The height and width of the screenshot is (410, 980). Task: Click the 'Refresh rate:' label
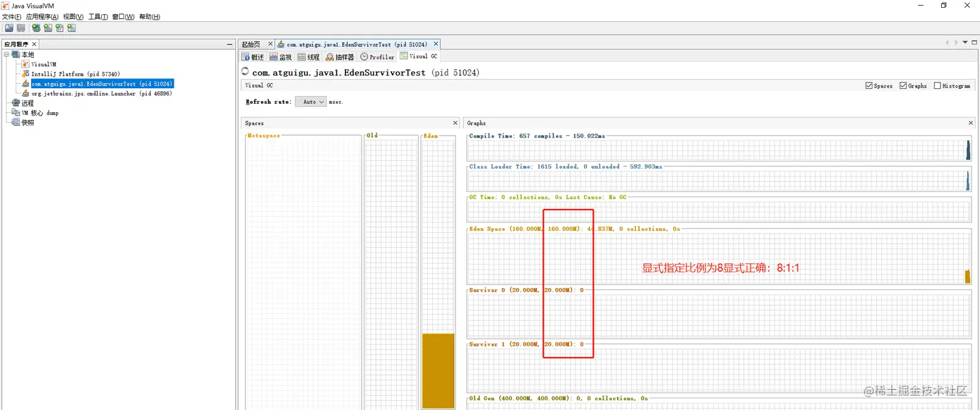268,102
